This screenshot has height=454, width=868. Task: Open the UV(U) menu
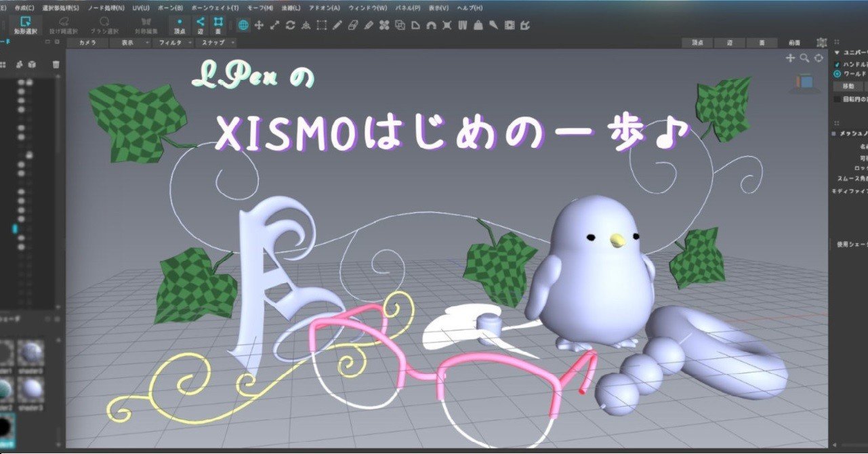click(141, 7)
